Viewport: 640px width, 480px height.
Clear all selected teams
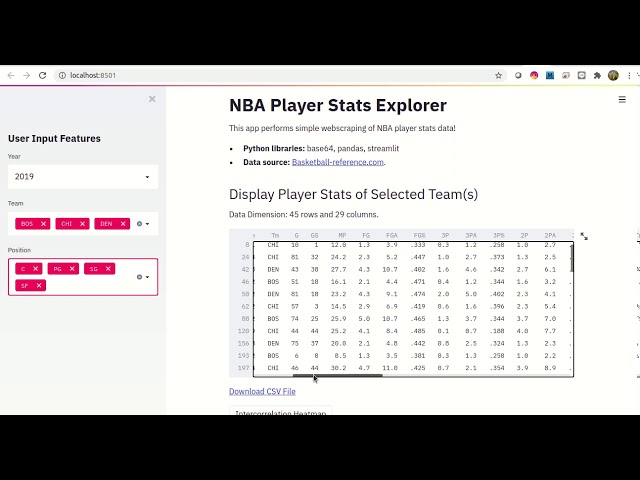coord(139,224)
